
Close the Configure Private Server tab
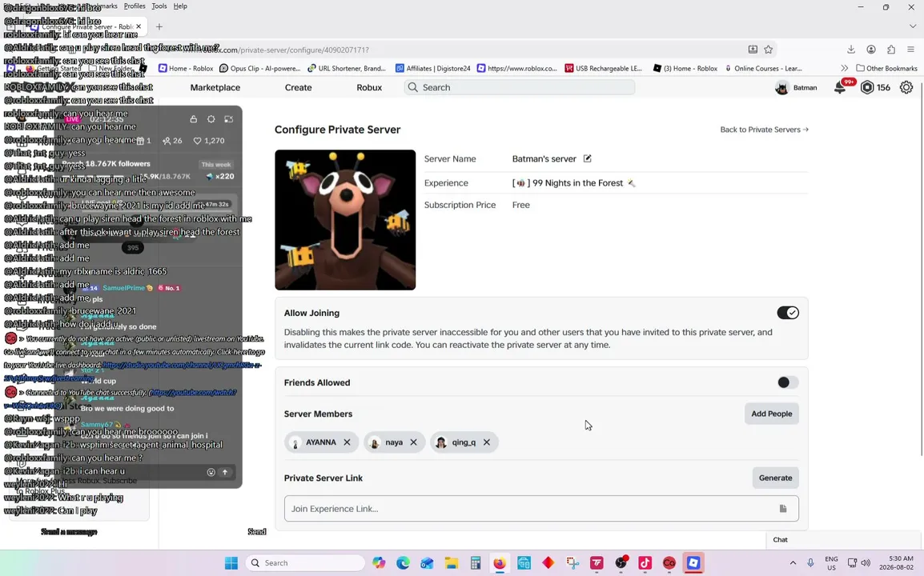pos(139,26)
